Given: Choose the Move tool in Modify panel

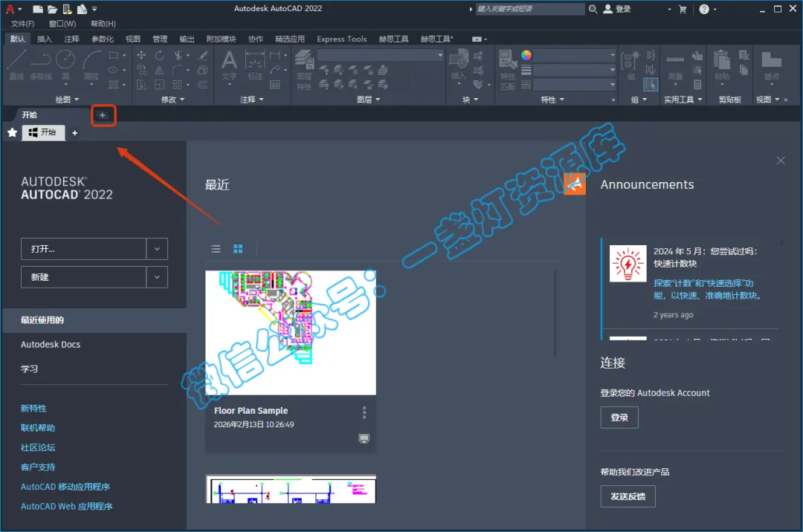Looking at the screenshot, I should (x=141, y=55).
